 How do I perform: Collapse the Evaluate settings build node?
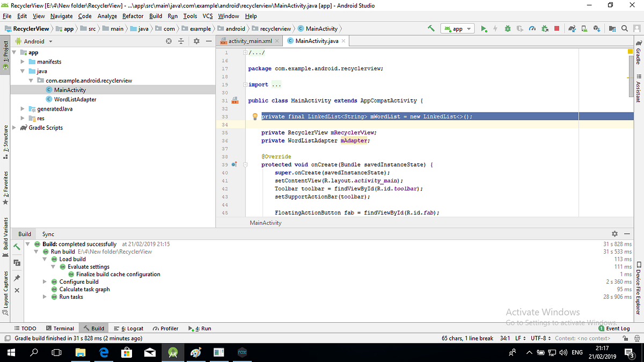tap(53, 267)
